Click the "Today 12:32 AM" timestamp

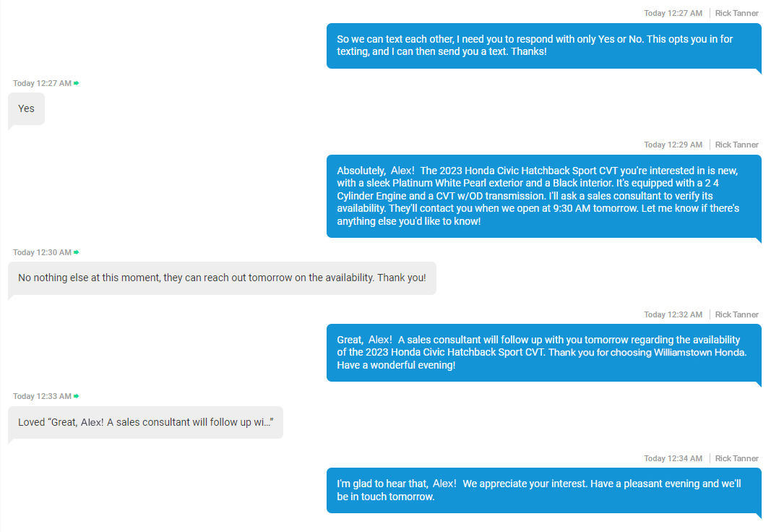pyautogui.click(x=673, y=314)
